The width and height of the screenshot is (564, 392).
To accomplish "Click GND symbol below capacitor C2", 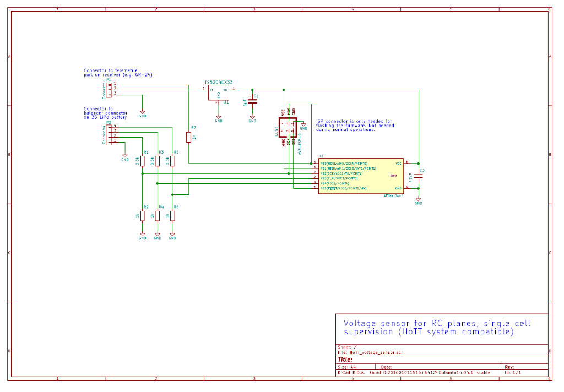I will coord(419,202).
